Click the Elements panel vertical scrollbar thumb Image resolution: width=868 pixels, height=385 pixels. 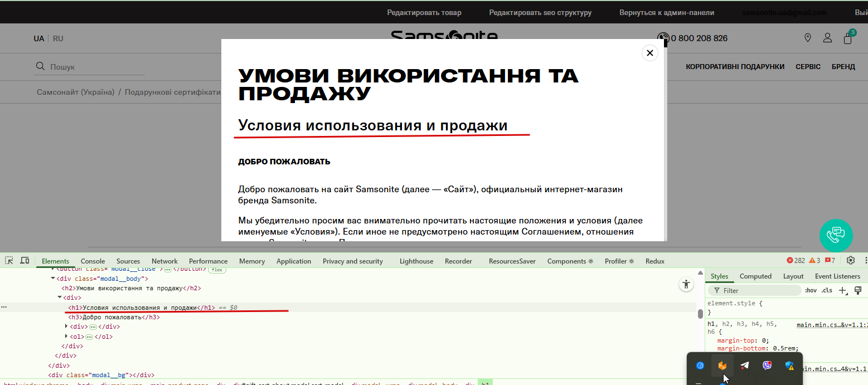(x=700, y=314)
